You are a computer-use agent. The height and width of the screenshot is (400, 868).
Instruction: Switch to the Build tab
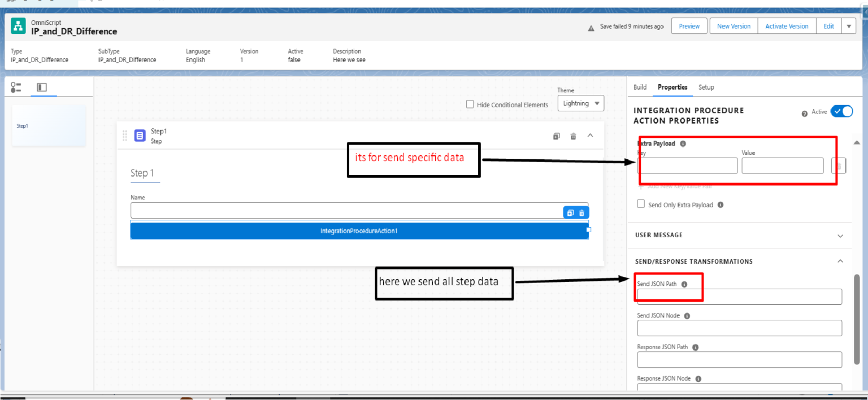click(x=640, y=88)
